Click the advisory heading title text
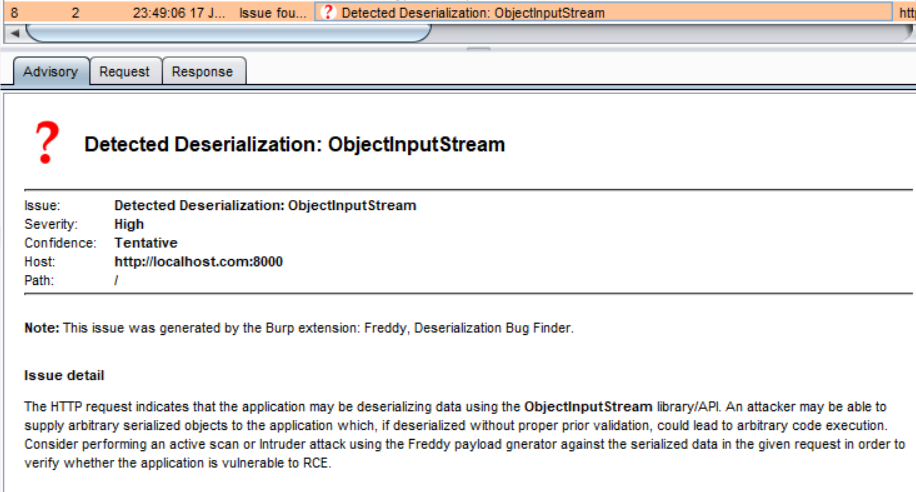Image resolution: width=916 pixels, height=492 pixels. click(294, 144)
